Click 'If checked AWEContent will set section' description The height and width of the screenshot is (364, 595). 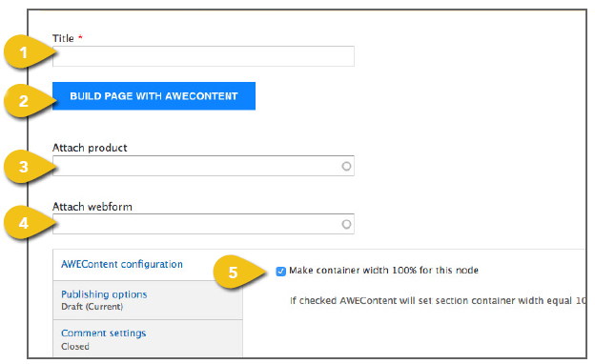click(x=439, y=301)
